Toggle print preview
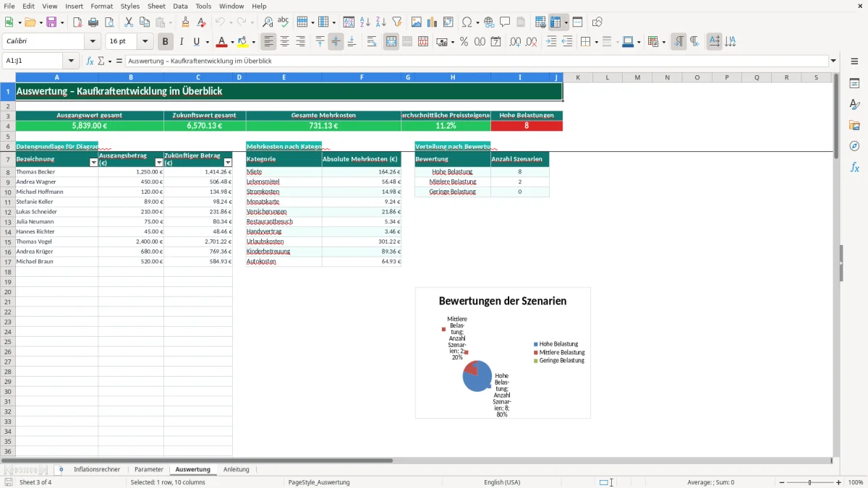Viewport: 868px width, 488px height. 109,22
